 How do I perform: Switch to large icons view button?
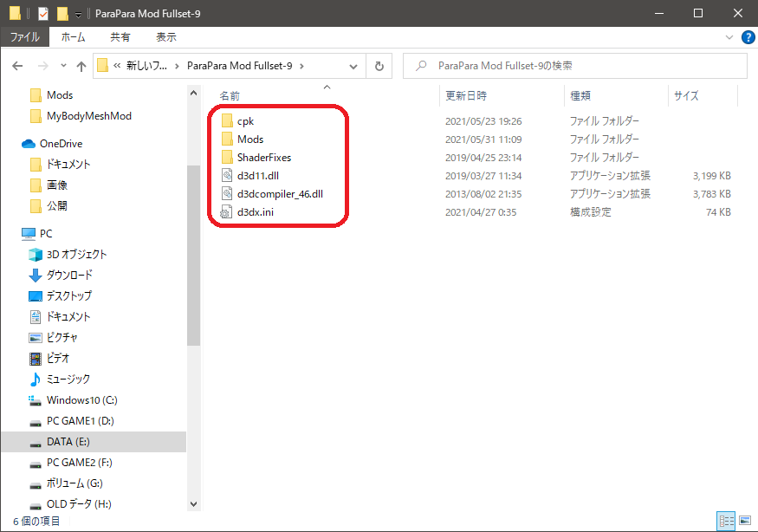745,521
